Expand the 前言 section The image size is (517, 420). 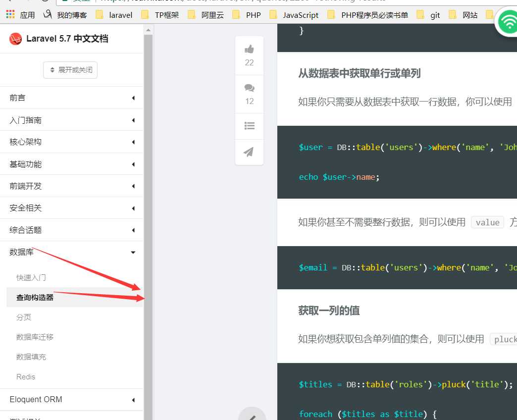(x=71, y=98)
